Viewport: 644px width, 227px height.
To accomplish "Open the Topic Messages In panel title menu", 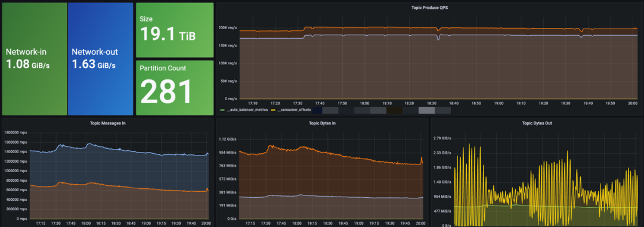I will 107,123.
